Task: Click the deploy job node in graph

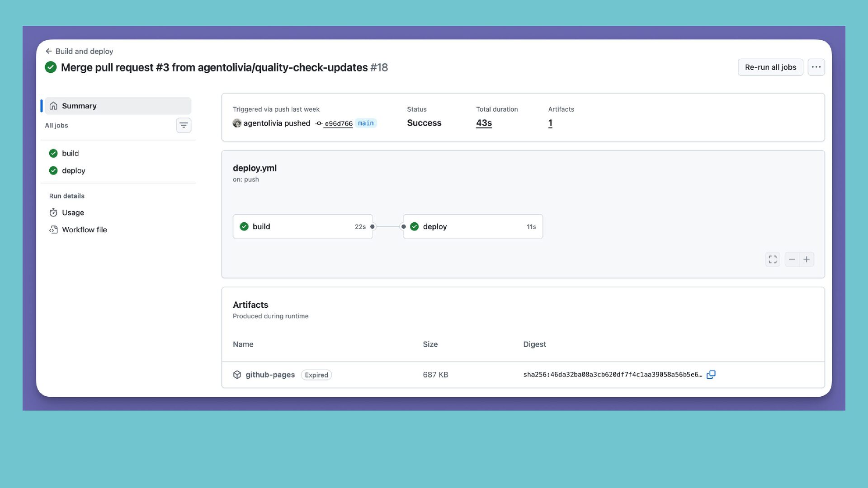Action: [473, 226]
